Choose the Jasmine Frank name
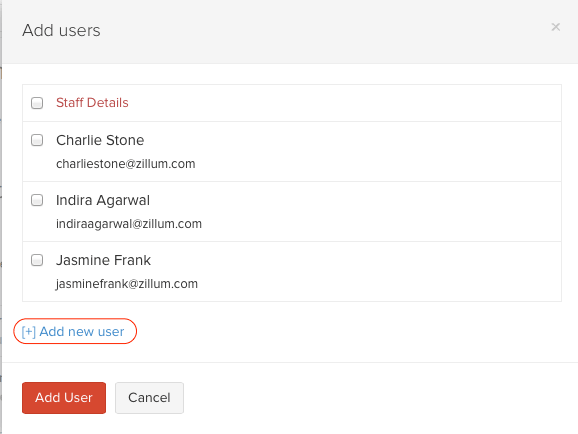 [x=103, y=260]
